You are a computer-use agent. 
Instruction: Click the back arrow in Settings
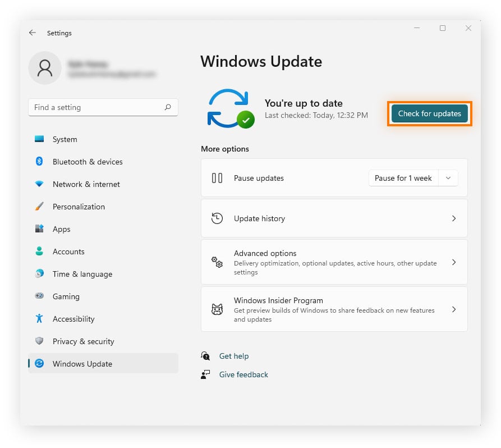pos(32,33)
